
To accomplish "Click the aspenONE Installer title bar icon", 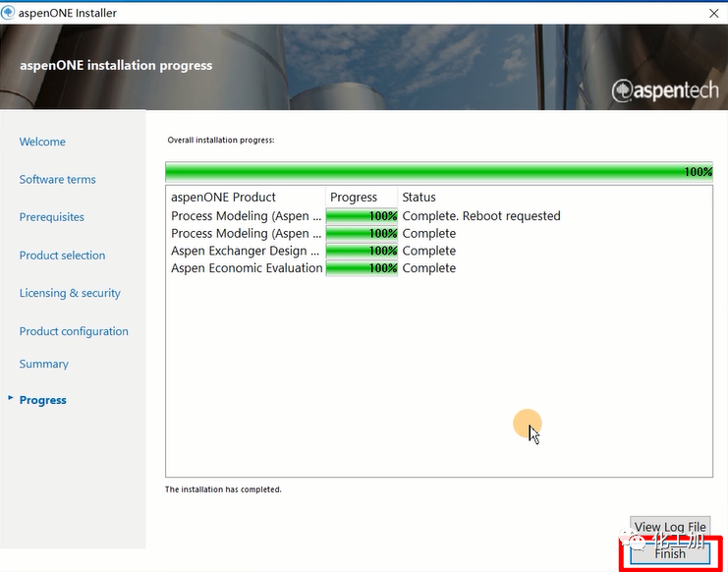I will tap(11, 13).
